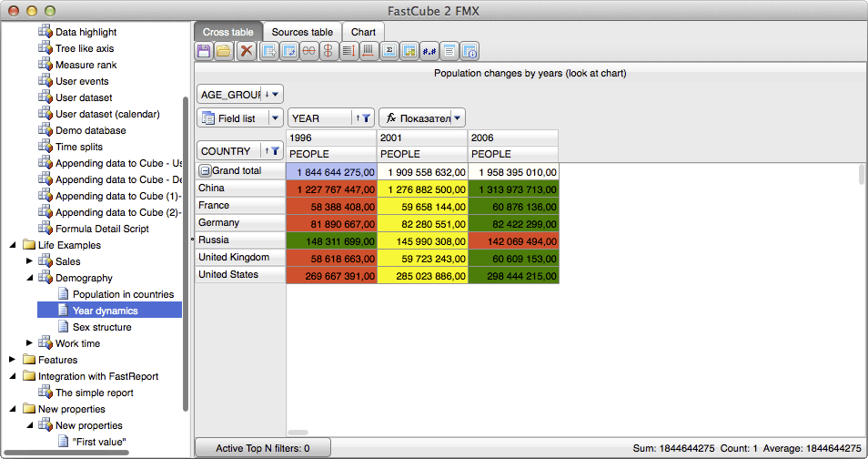This screenshot has height=459, width=868.
Task: Click the #.# number format icon
Action: point(429,51)
